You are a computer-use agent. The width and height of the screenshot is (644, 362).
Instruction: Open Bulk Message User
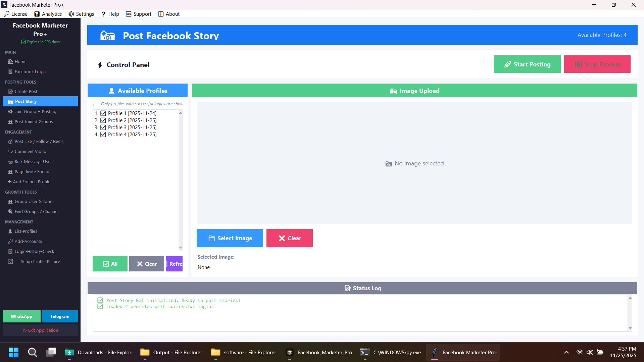coord(33,161)
